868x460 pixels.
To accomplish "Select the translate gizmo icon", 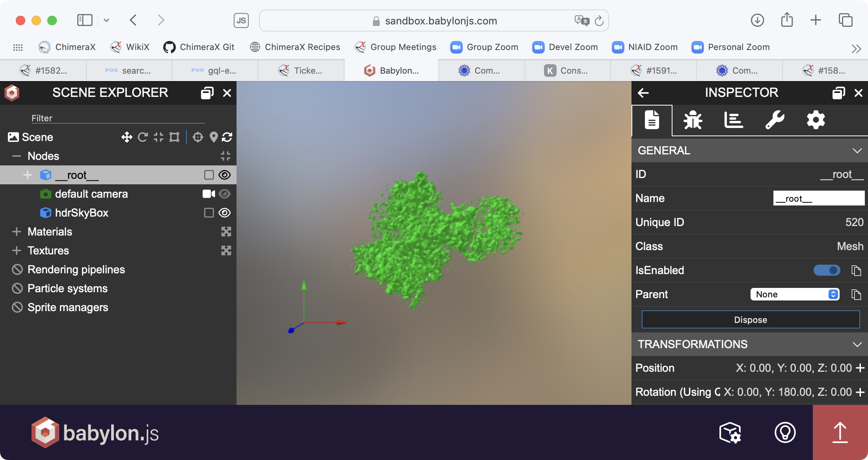I will [127, 137].
